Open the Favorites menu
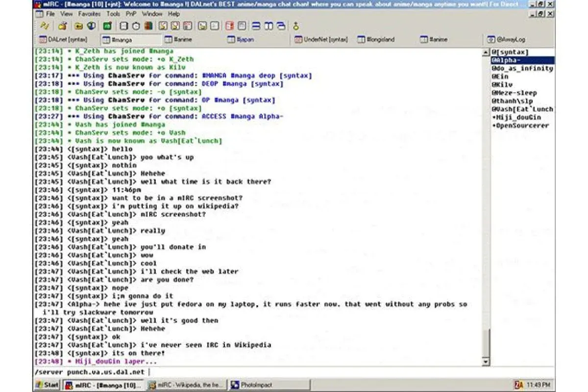Viewport: 588px width, 392px height. point(89,14)
